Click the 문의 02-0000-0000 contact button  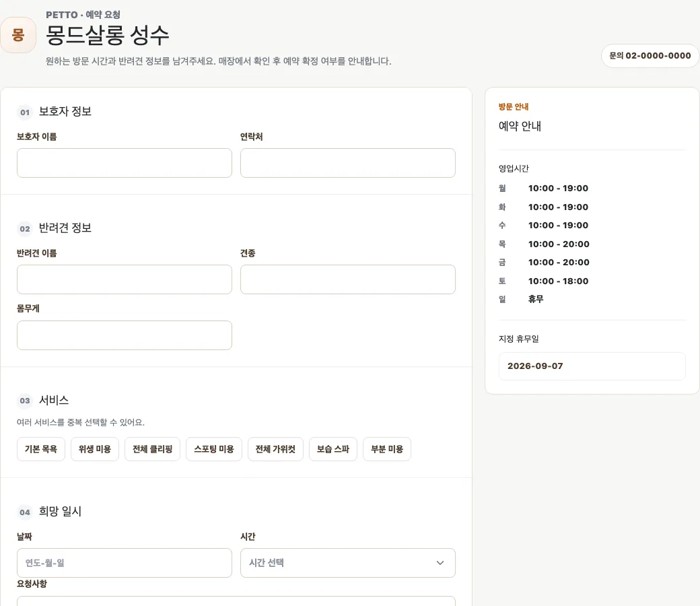(x=650, y=56)
